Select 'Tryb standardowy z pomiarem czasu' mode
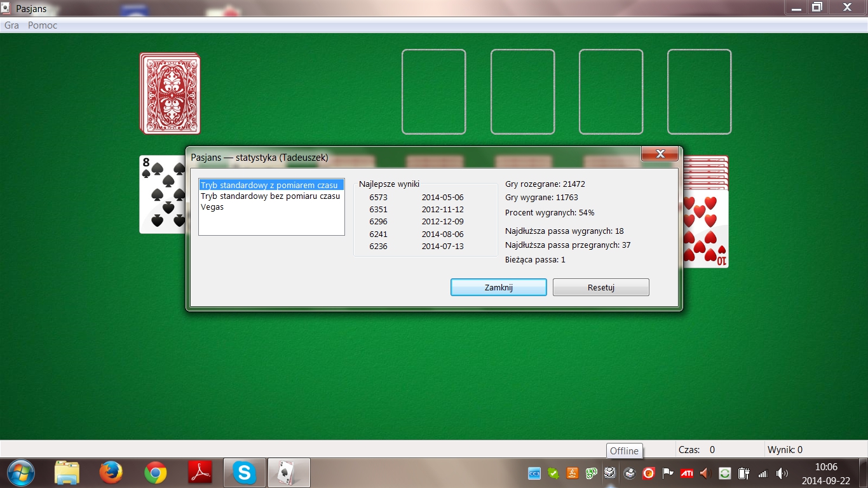This screenshot has width=868, height=488. click(x=271, y=185)
